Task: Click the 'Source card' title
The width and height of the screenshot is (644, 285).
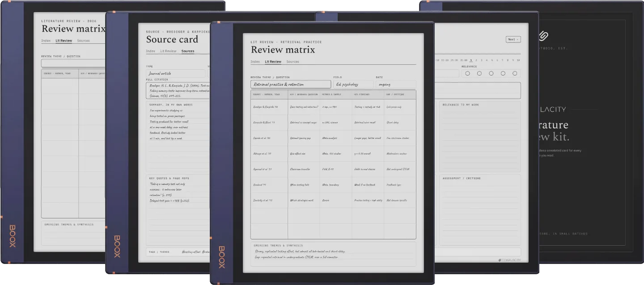Action: pyautogui.click(x=172, y=39)
